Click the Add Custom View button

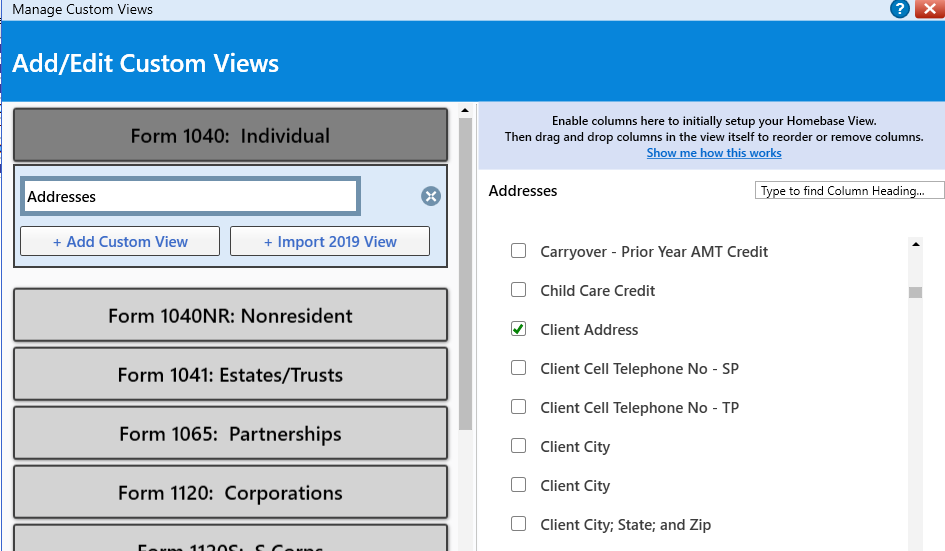(120, 242)
